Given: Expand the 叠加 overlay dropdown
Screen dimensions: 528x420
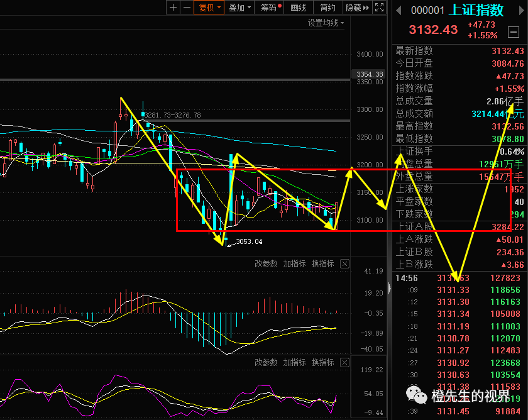Looking at the screenshot, I should pos(239,8).
